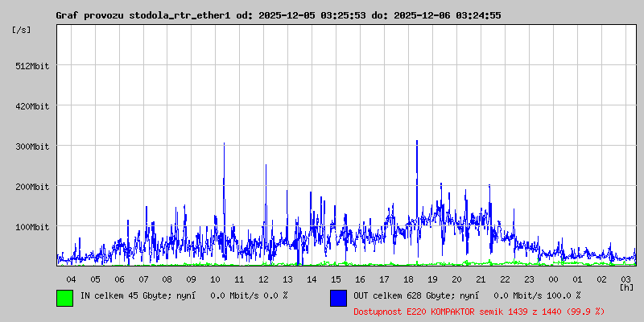Click the [/s] unit label
This screenshot has height=322, width=644.
22,29
